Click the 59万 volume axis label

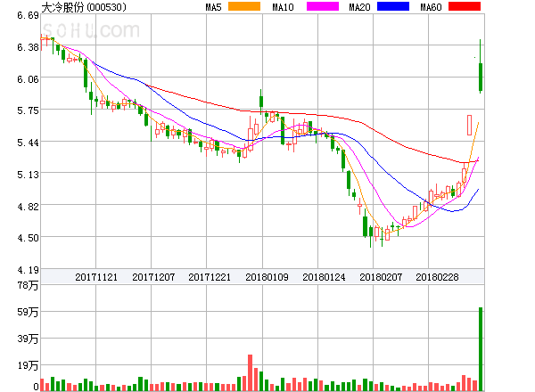coord(28,312)
